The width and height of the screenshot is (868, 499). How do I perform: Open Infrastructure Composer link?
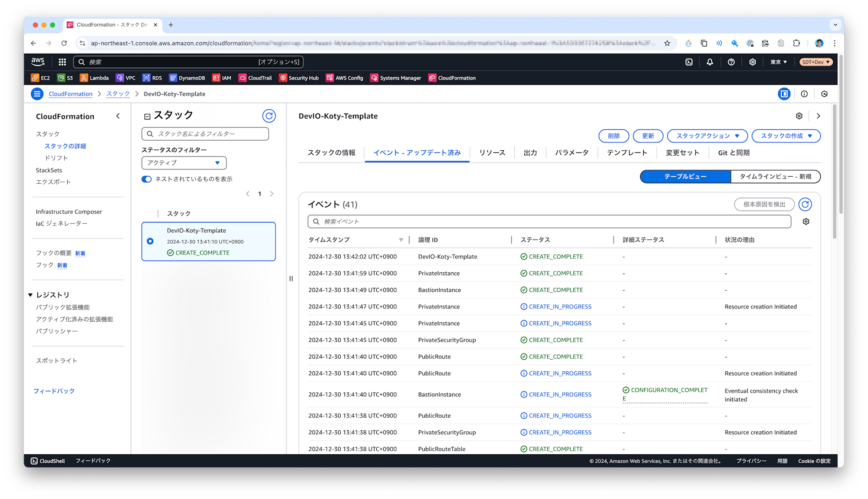[x=69, y=212]
